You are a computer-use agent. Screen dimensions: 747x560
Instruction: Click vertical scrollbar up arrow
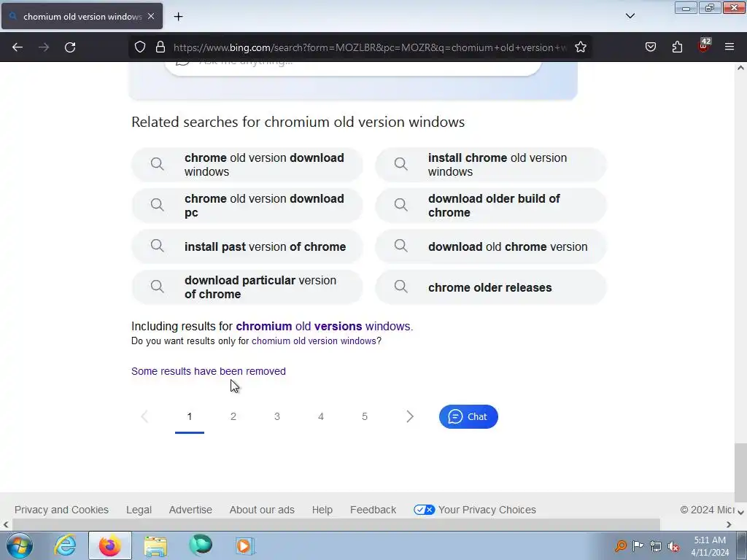(x=740, y=68)
